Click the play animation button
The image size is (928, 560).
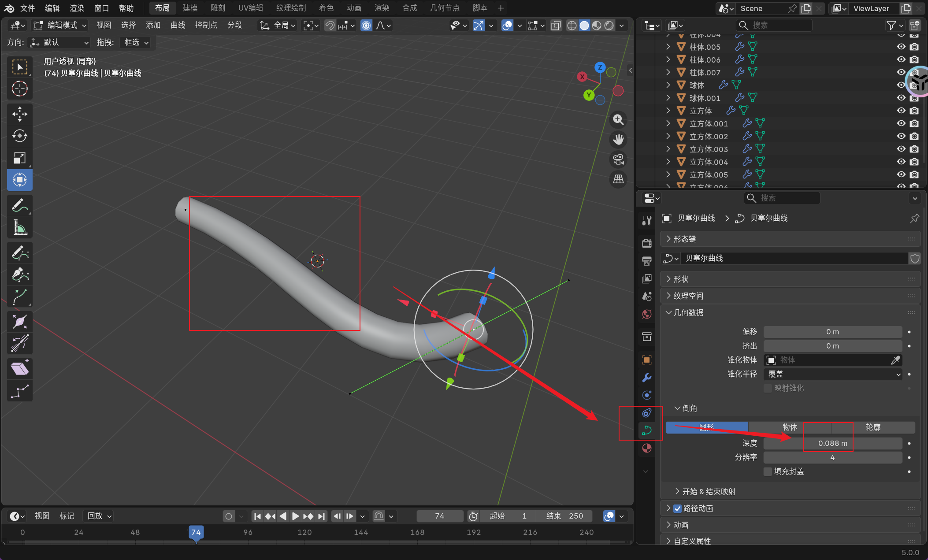pos(295,516)
